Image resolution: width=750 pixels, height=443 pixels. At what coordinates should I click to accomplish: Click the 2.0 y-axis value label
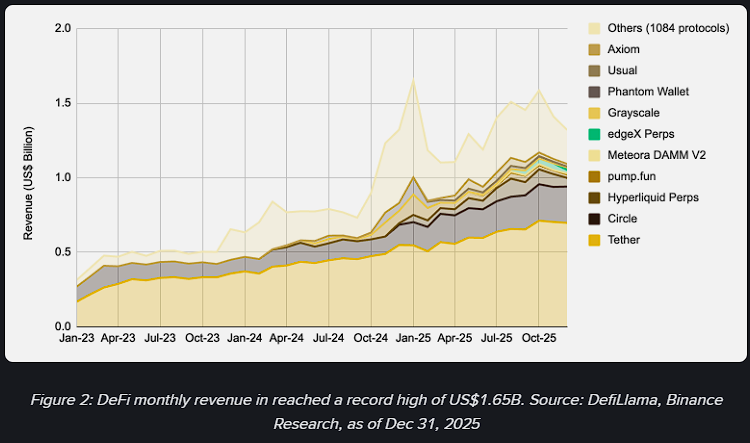click(62, 28)
